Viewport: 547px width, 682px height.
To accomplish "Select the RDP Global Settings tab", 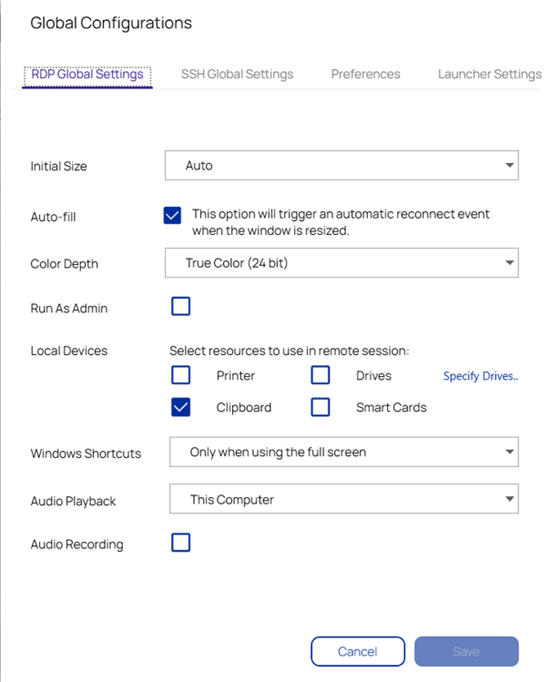I will click(87, 74).
